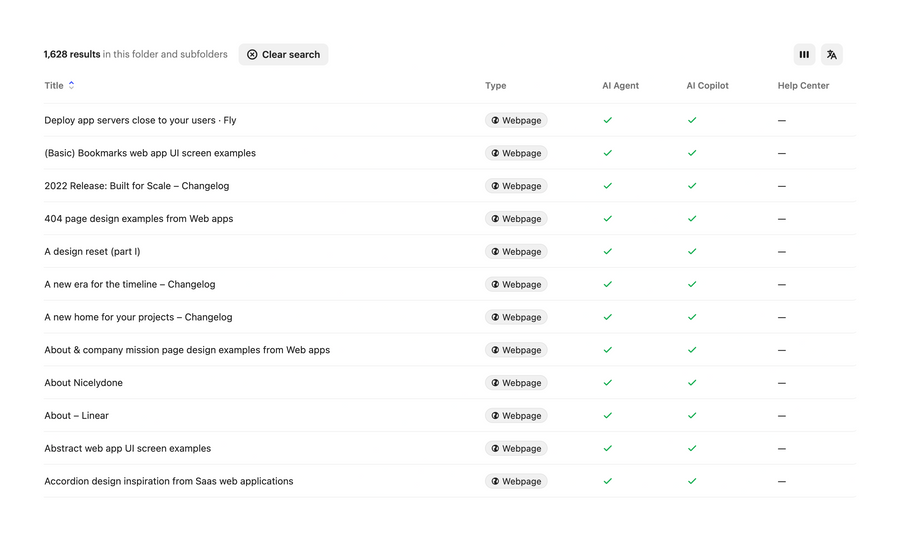Screen dimensions: 900x541
Task: Click Webpage tag in Deploy app servers row
Action: coord(516,120)
